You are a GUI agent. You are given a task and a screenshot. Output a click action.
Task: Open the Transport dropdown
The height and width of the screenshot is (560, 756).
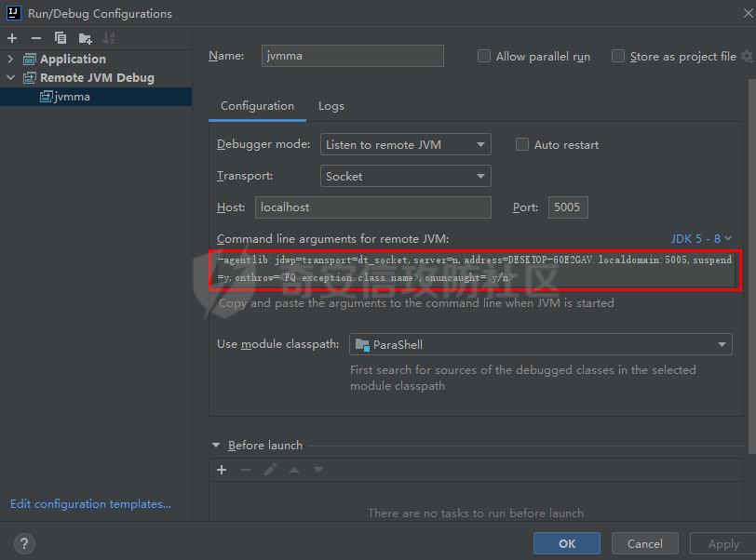coord(405,176)
